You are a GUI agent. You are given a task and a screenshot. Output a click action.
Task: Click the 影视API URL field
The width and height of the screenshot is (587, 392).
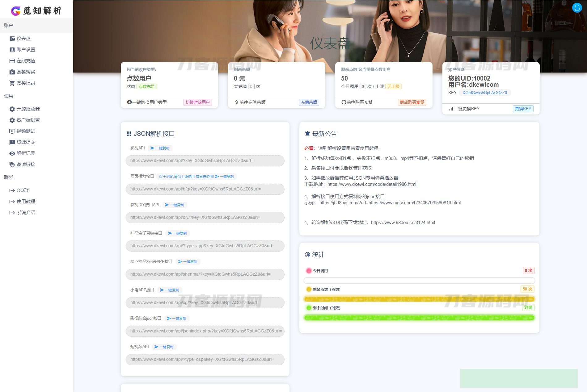[205, 161]
